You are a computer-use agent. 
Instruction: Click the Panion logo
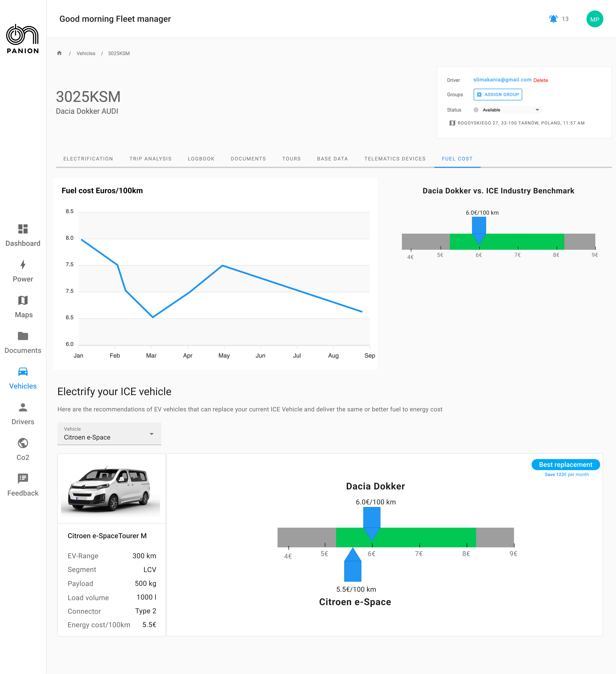pos(23,39)
